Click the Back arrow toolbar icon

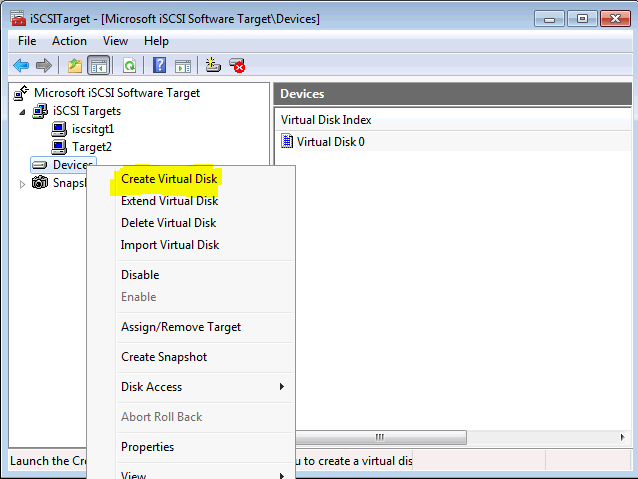point(21,65)
